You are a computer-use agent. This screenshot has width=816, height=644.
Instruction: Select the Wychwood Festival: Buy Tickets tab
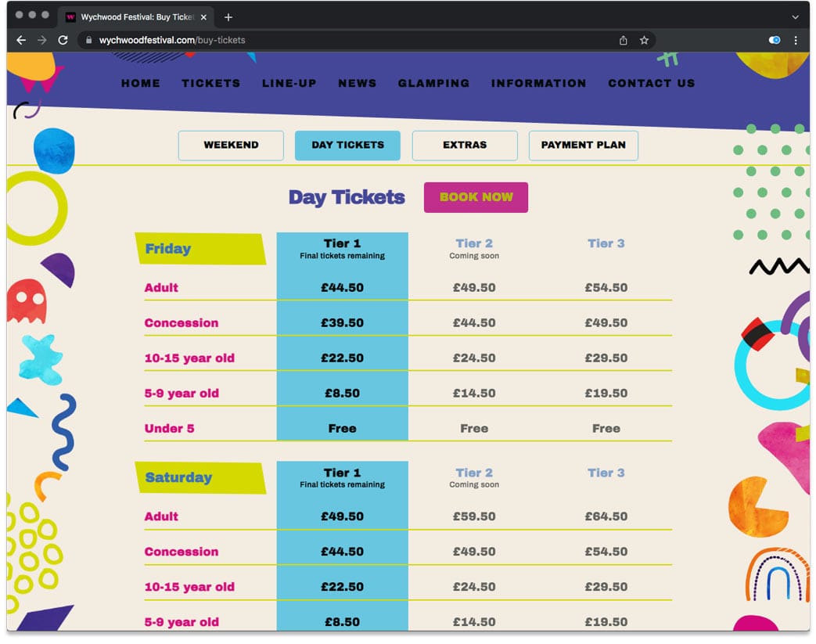(136, 17)
